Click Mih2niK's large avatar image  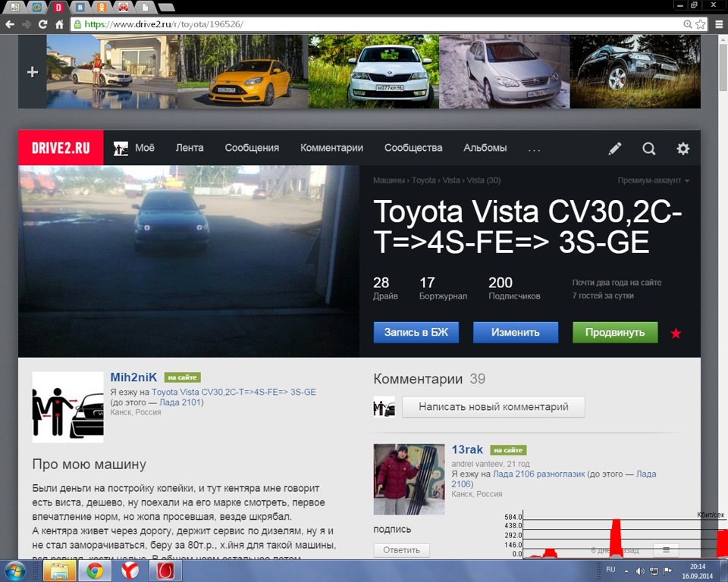[67, 407]
